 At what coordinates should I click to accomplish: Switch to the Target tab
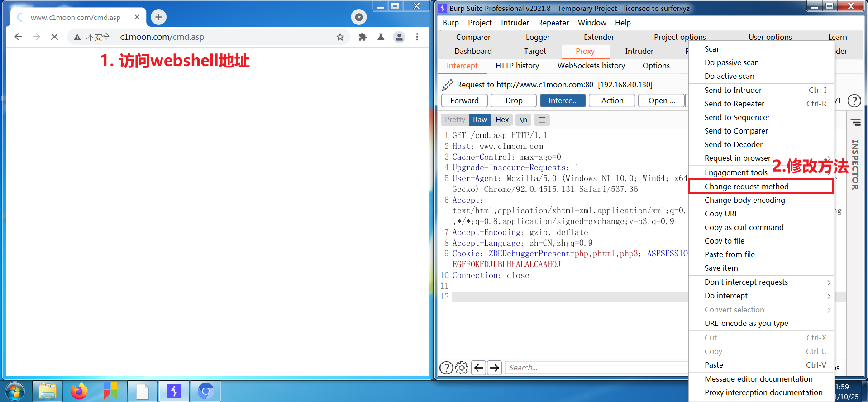[x=535, y=51]
